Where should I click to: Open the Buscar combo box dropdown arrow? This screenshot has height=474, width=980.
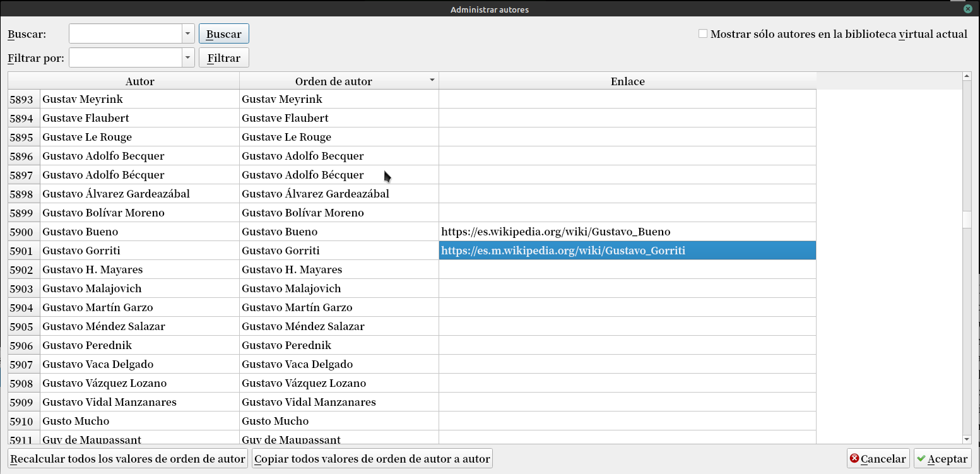pos(187,34)
